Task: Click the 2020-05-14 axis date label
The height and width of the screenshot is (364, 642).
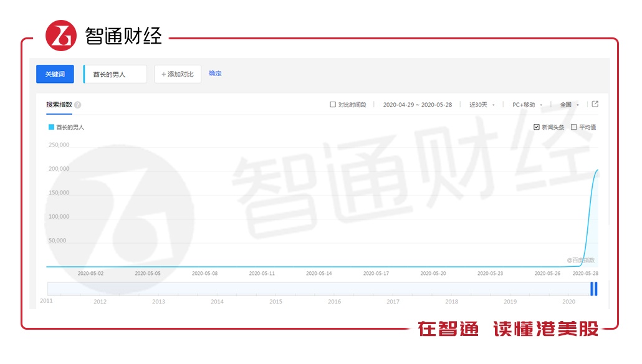Action: 319,273
